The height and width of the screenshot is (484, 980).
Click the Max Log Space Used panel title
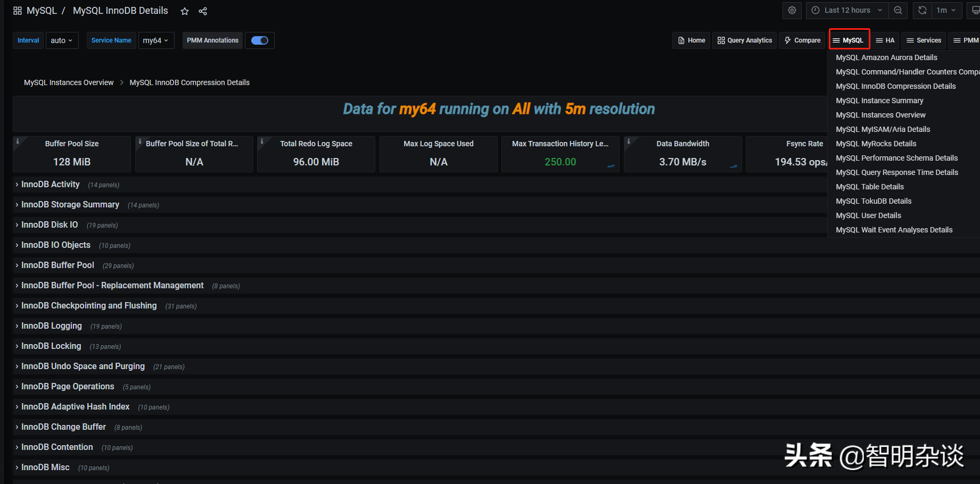point(438,144)
